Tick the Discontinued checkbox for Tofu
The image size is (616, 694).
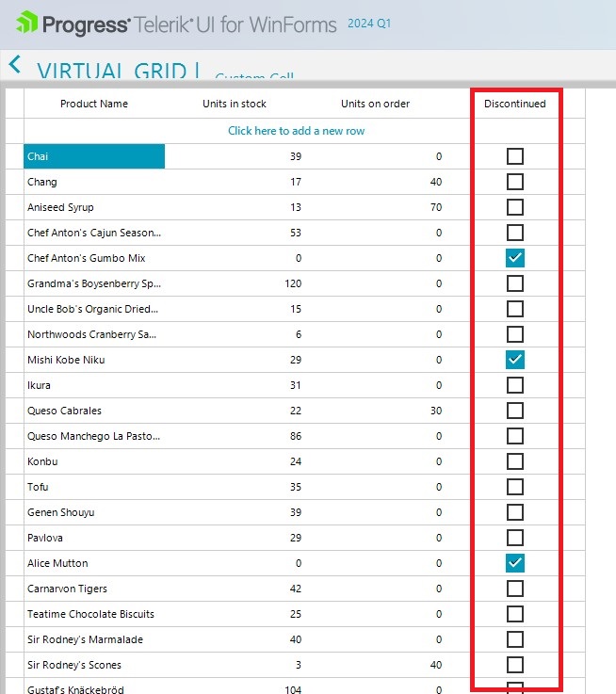[514, 487]
